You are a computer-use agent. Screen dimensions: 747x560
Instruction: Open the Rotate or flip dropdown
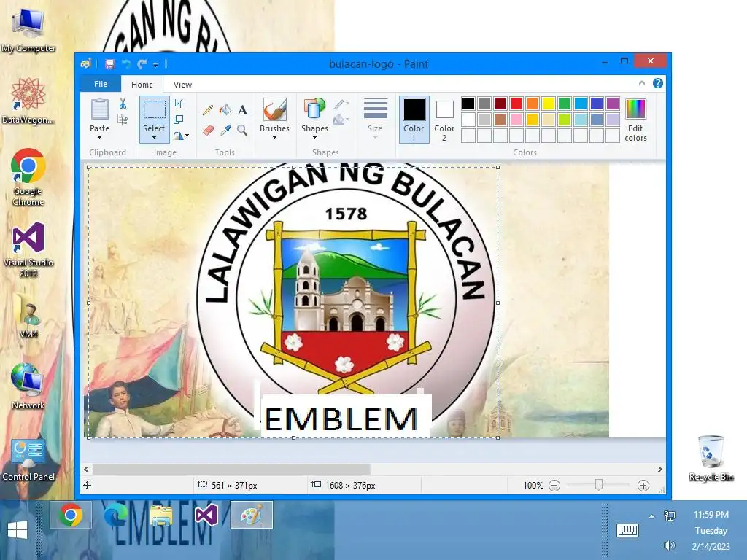pyautogui.click(x=182, y=136)
